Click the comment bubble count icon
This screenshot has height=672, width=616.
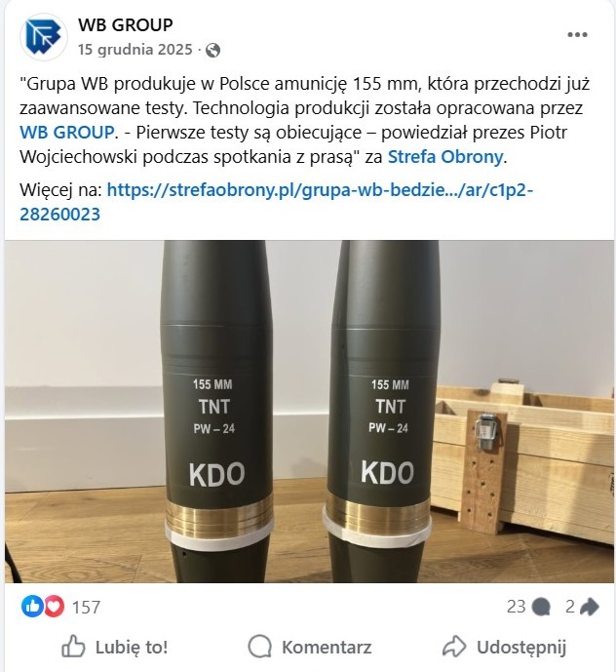pos(541,607)
